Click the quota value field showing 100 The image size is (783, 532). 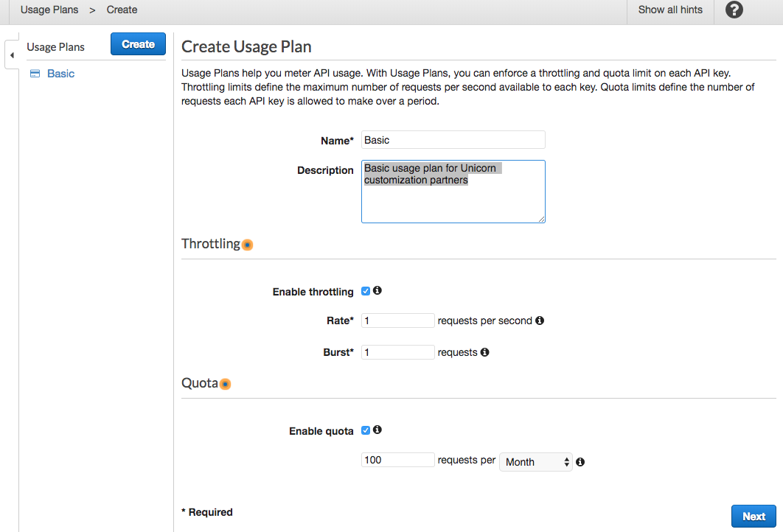(x=397, y=460)
